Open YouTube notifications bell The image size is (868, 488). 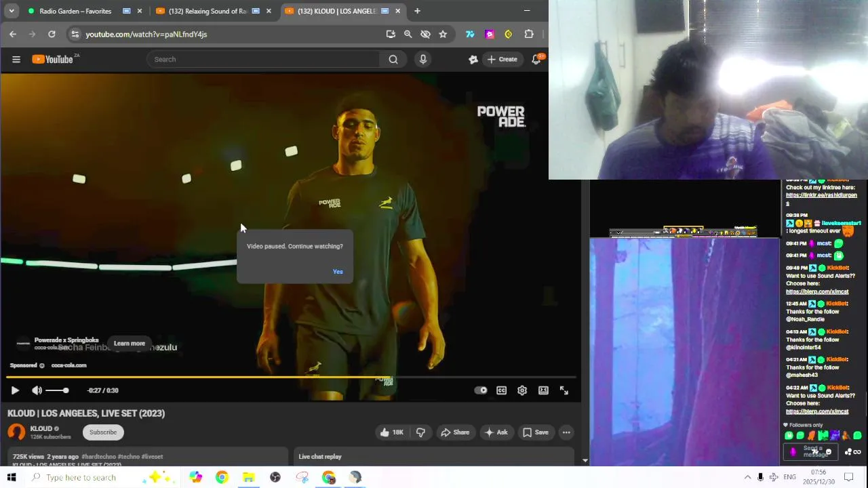click(536, 60)
